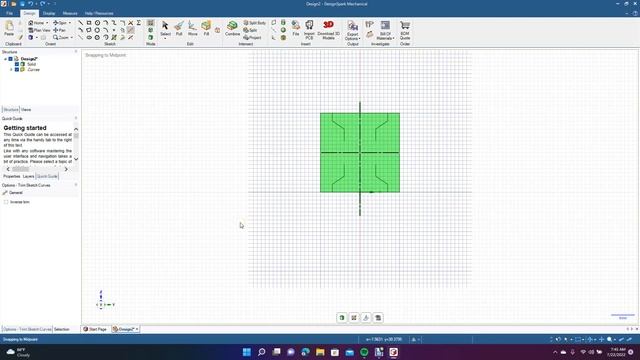Click the Split Body tool
Viewport: 640px width, 360px height.
254,23
